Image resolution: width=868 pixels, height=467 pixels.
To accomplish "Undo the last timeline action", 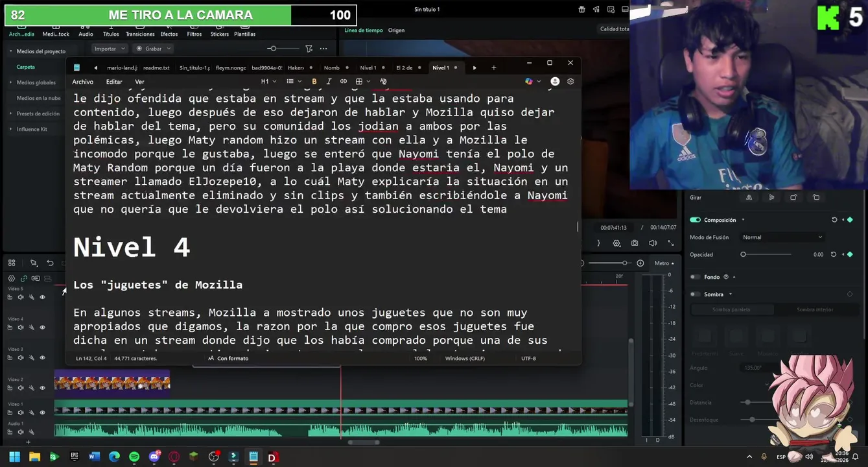I will click(x=50, y=263).
